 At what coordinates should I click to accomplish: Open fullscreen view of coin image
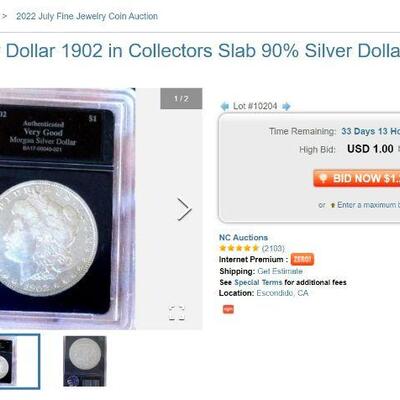[x=177, y=313]
